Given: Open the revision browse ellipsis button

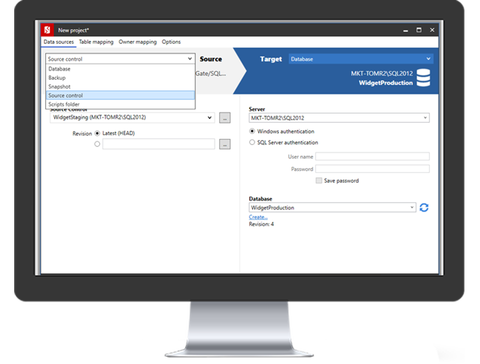Looking at the screenshot, I should pyautogui.click(x=225, y=144).
